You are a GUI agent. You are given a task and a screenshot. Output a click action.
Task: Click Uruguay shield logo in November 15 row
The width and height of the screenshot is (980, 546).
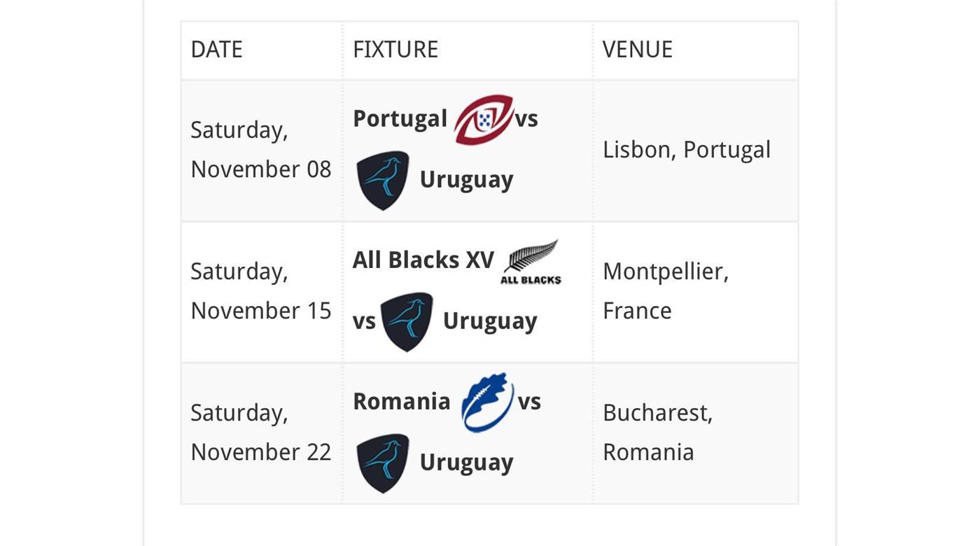tap(406, 321)
